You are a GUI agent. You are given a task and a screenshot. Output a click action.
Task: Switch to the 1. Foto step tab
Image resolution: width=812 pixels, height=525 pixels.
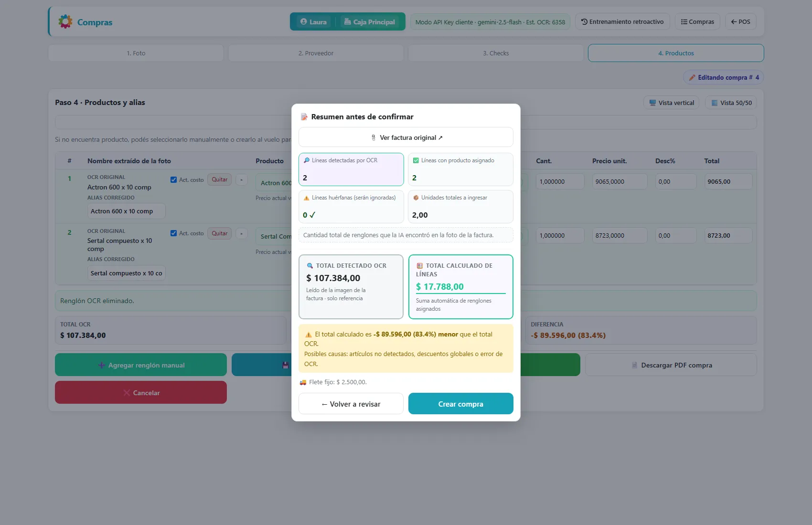tap(136, 53)
